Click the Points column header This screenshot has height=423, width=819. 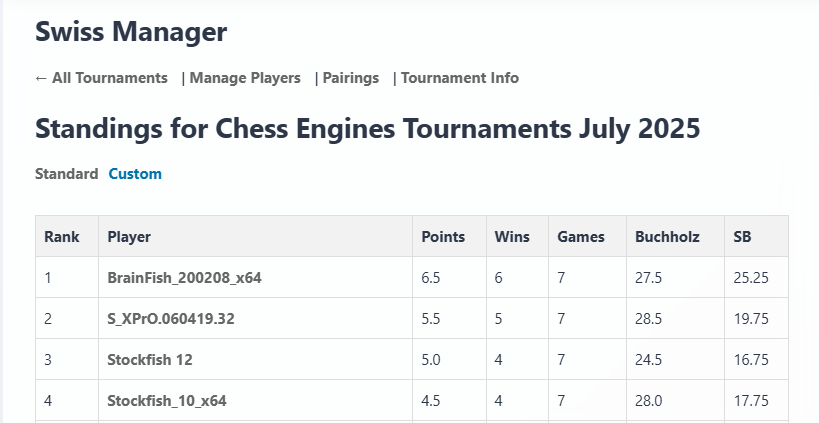pyautogui.click(x=443, y=237)
